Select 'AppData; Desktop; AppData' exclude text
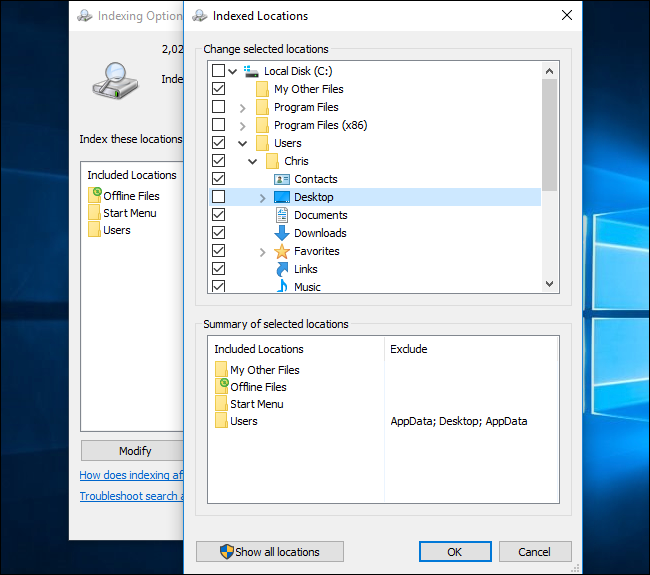650x575 pixels. point(459,421)
